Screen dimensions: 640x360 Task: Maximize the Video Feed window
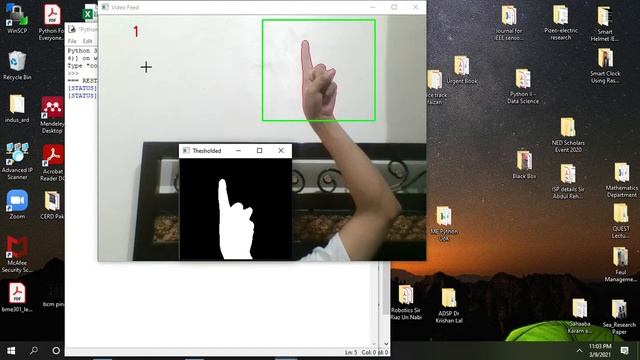point(394,7)
